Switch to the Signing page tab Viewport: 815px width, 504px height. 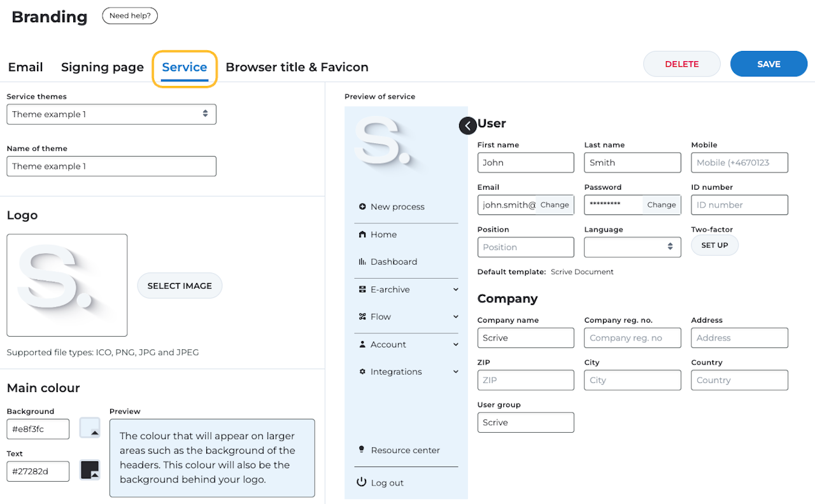tap(103, 67)
